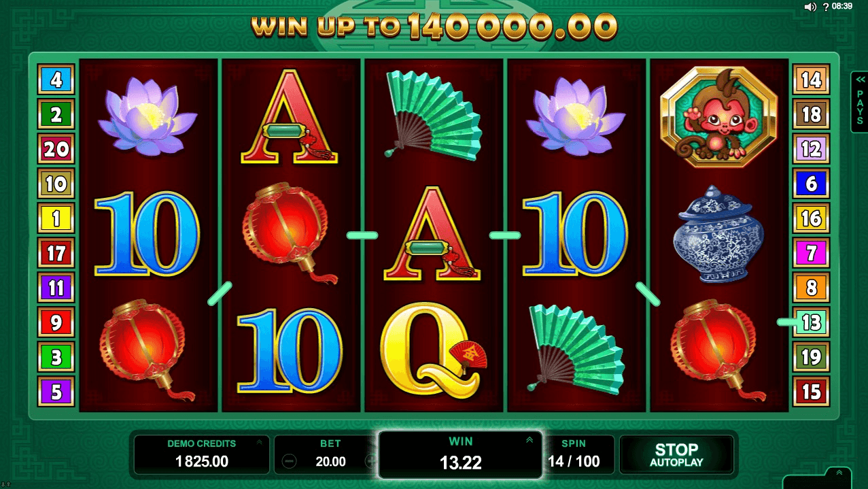
Task: Stop autoplay with the STOP button
Action: pos(676,455)
